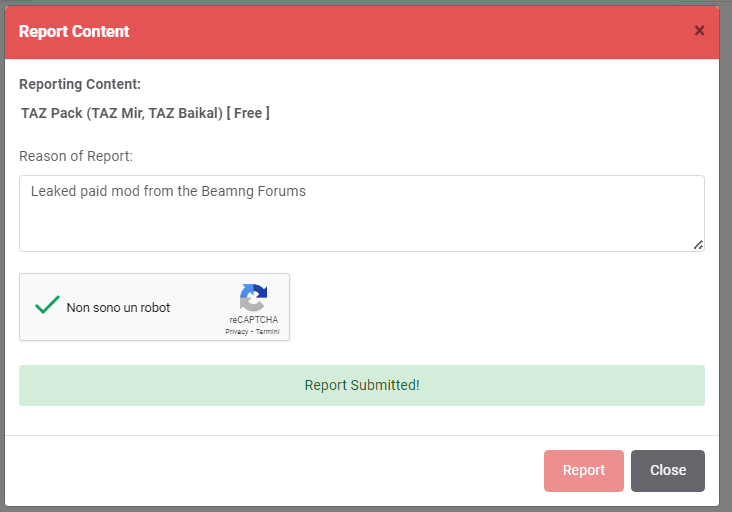Click the red dialog header bar
Screen dimensions: 732x512
pos(362,32)
